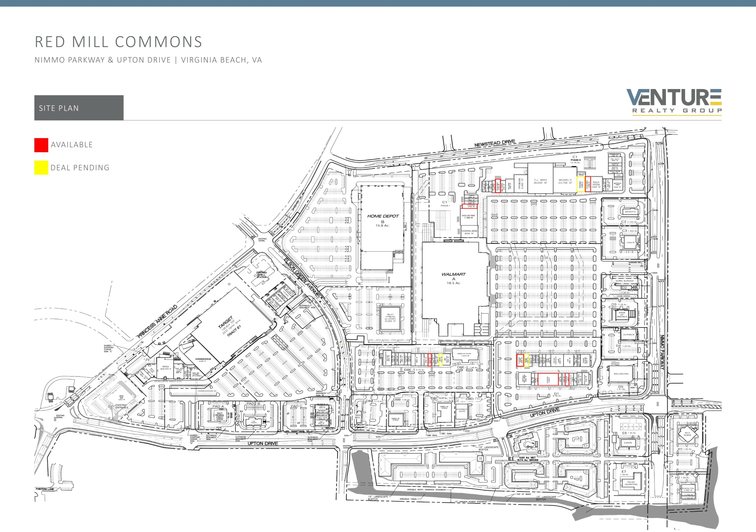Click the DEAL PENDING legend label

(x=80, y=168)
